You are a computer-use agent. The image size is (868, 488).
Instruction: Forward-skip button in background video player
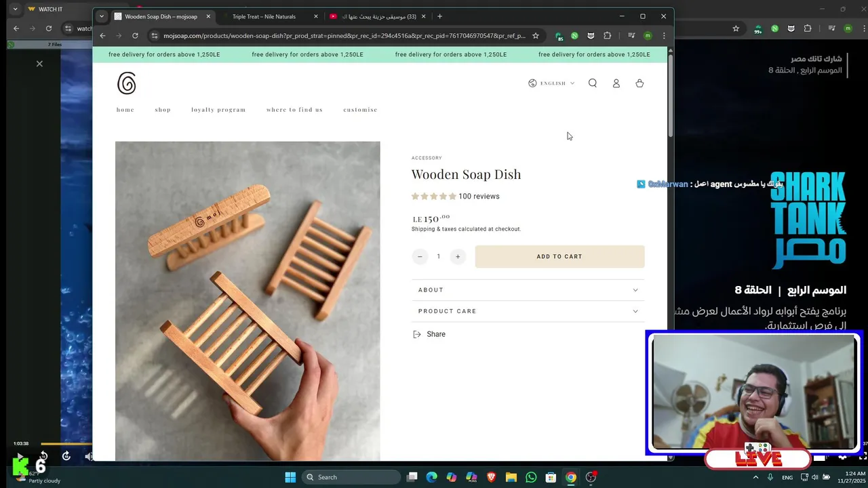[66, 456]
